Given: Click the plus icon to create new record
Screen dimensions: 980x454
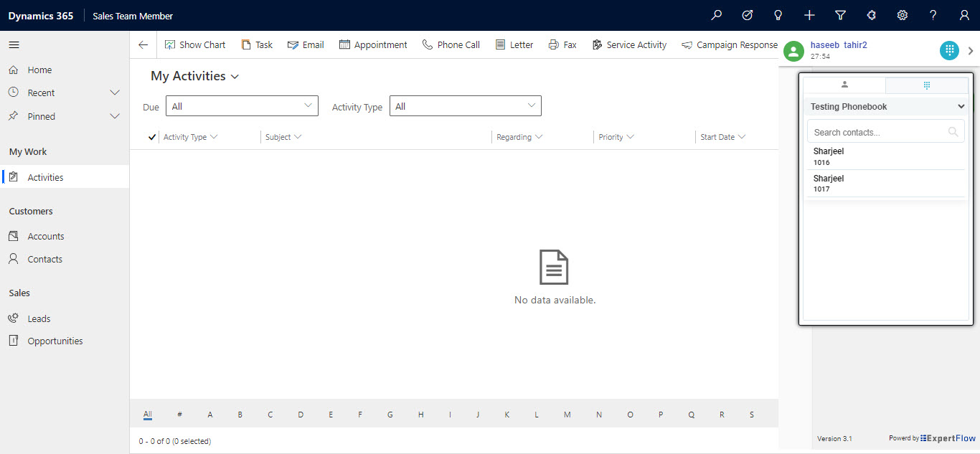Looking at the screenshot, I should pyautogui.click(x=809, y=15).
